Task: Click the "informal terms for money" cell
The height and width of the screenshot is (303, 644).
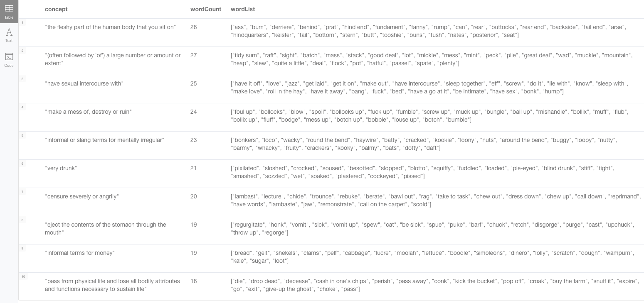Action: click(x=80, y=253)
